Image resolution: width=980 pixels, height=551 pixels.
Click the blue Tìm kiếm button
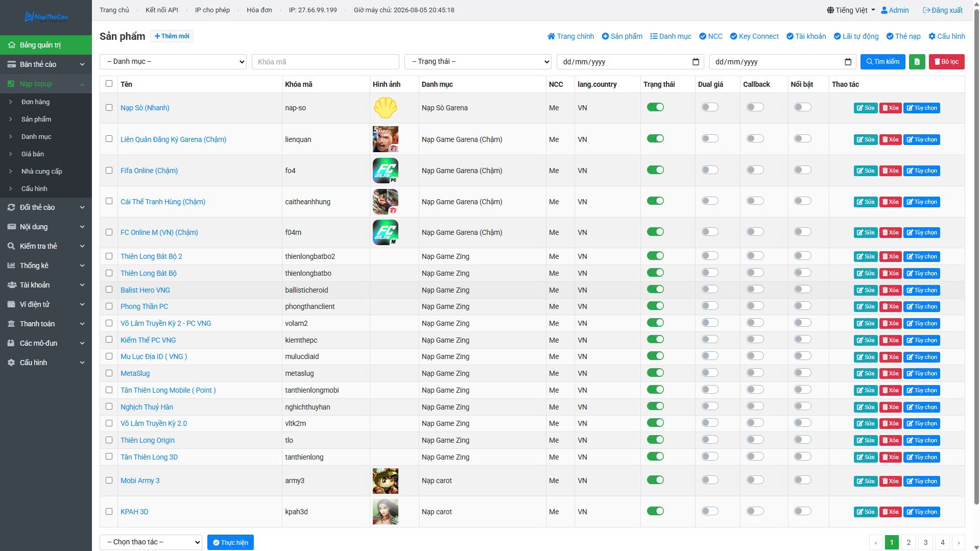tap(882, 62)
